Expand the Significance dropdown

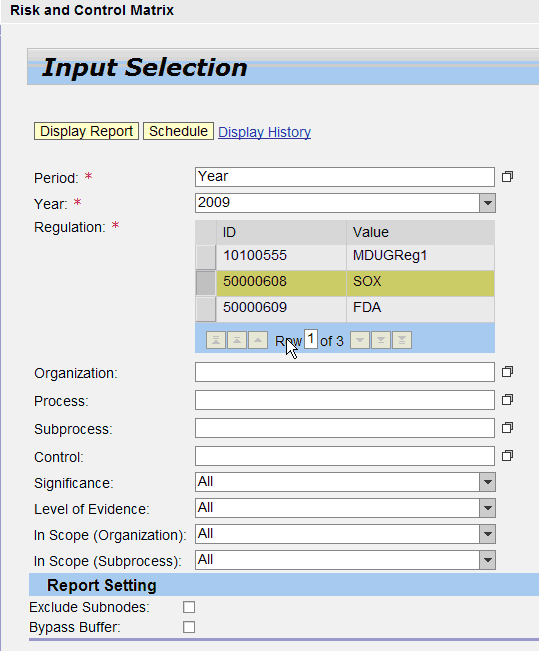pos(488,482)
